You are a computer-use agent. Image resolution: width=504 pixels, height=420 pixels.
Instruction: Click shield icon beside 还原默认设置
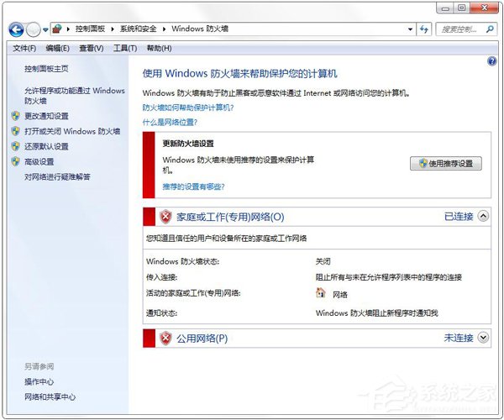[x=15, y=146]
